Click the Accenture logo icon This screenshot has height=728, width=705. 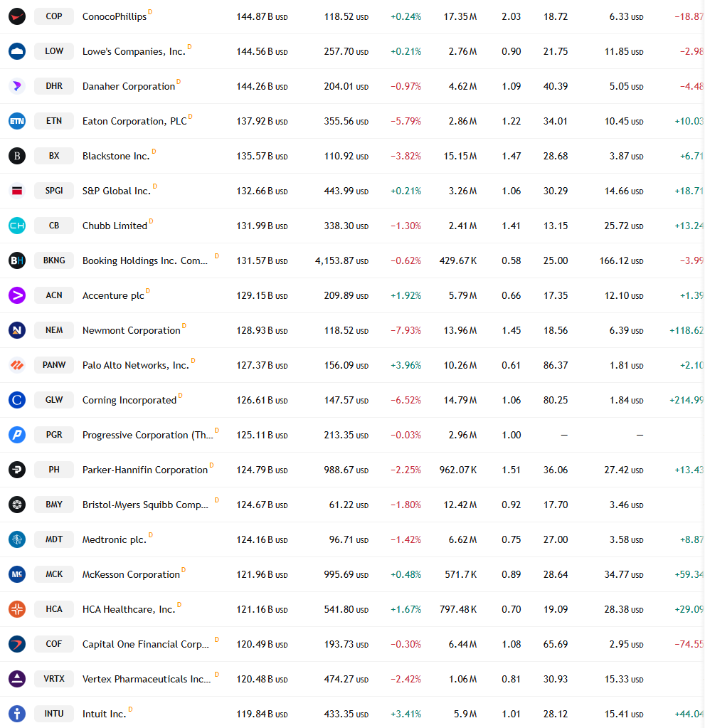17,295
